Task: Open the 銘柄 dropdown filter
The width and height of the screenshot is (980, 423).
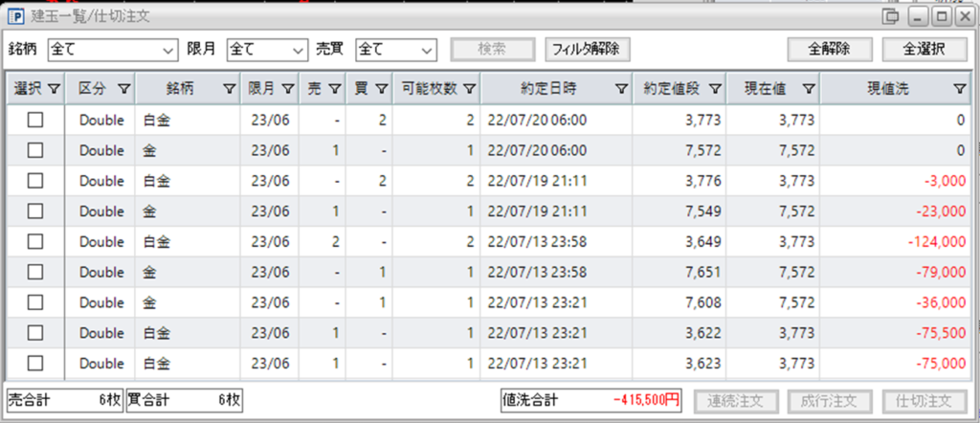Action: point(113,50)
